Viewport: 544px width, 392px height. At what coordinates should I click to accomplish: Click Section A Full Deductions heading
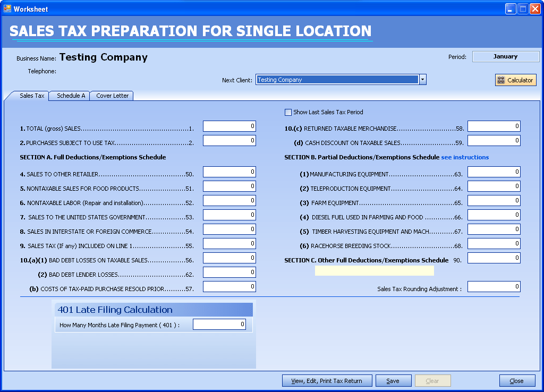tap(92, 157)
